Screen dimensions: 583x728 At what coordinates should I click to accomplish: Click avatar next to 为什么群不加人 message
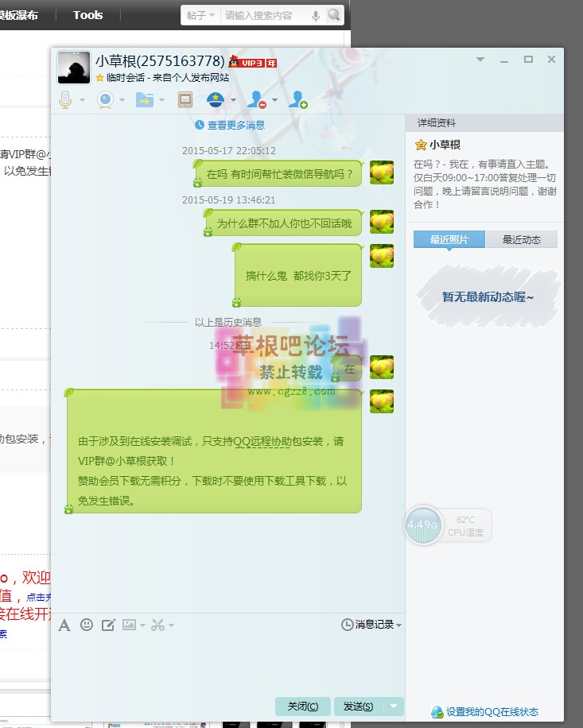pos(382,222)
